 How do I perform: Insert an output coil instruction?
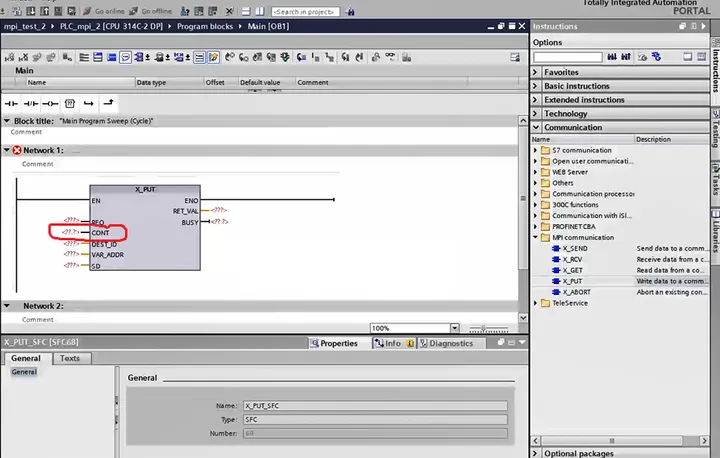click(x=50, y=104)
